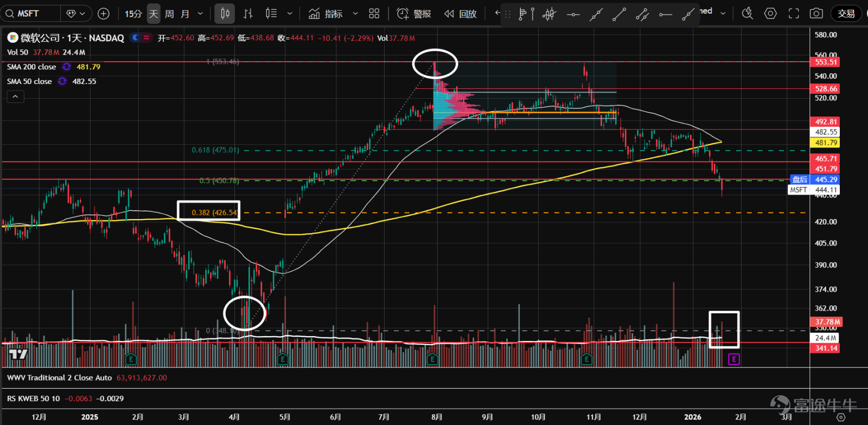Click the undo arrow in top toolbar
This screenshot has width=868, height=425.
tap(497, 12)
